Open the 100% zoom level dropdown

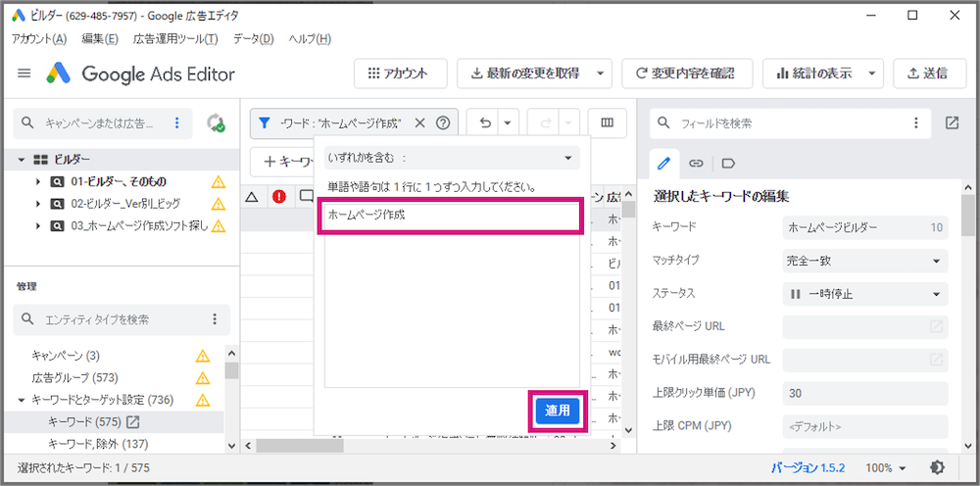coord(886,467)
